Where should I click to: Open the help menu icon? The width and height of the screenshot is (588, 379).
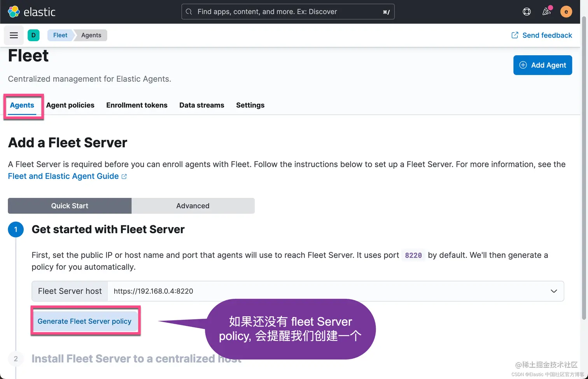527,12
